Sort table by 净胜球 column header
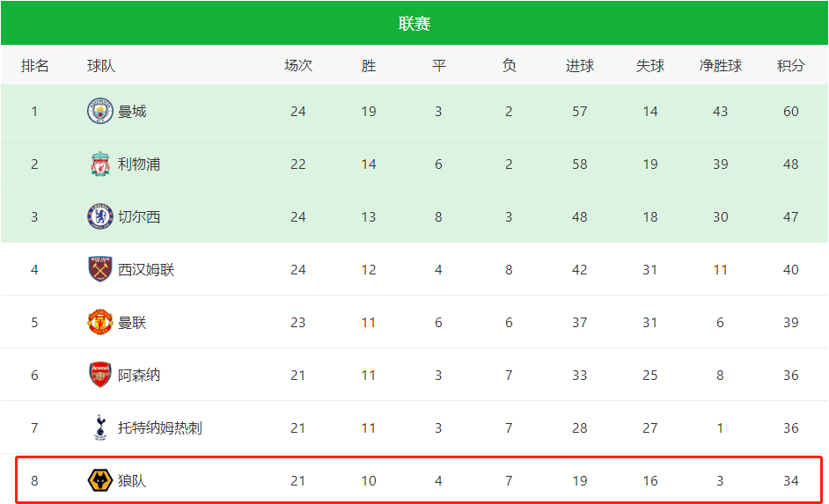The width and height of the screenshot is (829, 504). 721,65
